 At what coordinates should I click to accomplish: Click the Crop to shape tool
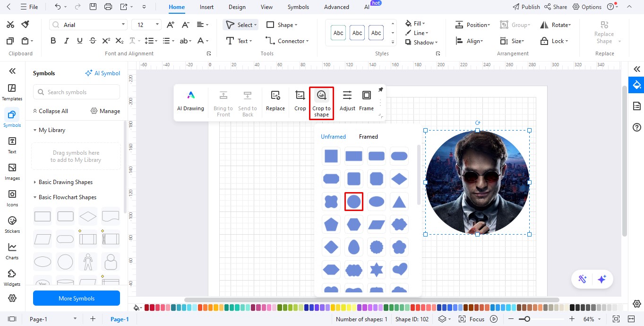[x=321, y=103]
